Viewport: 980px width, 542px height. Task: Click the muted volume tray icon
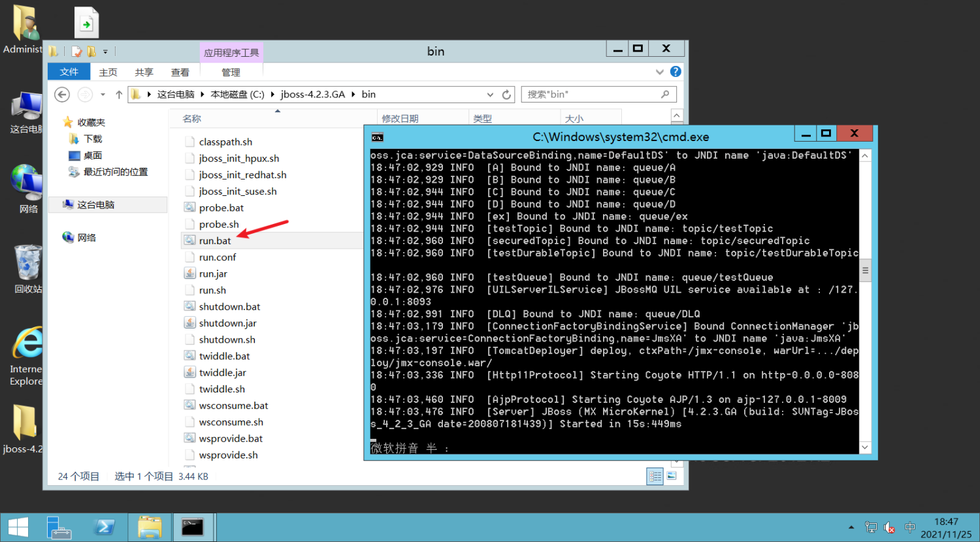coord(889,527)
